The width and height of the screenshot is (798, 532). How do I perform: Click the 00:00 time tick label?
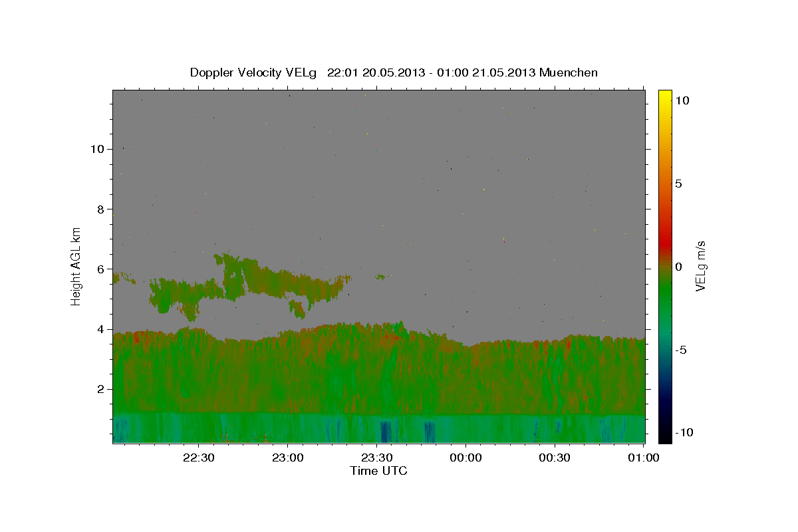pyautogui.click(x=465, y=458)
